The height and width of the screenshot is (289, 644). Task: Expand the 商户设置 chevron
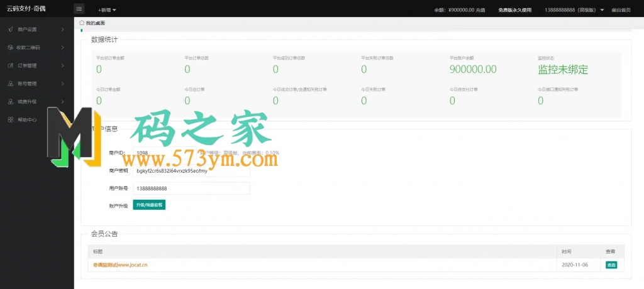pos(62,30)
